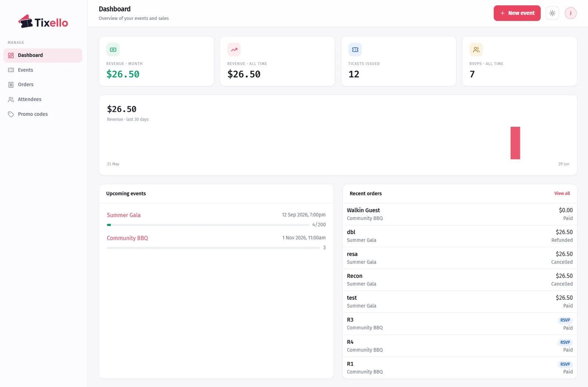
Task: Click the '12 Sep 2026, 7:00pm' date
Action: click(304, 215)
